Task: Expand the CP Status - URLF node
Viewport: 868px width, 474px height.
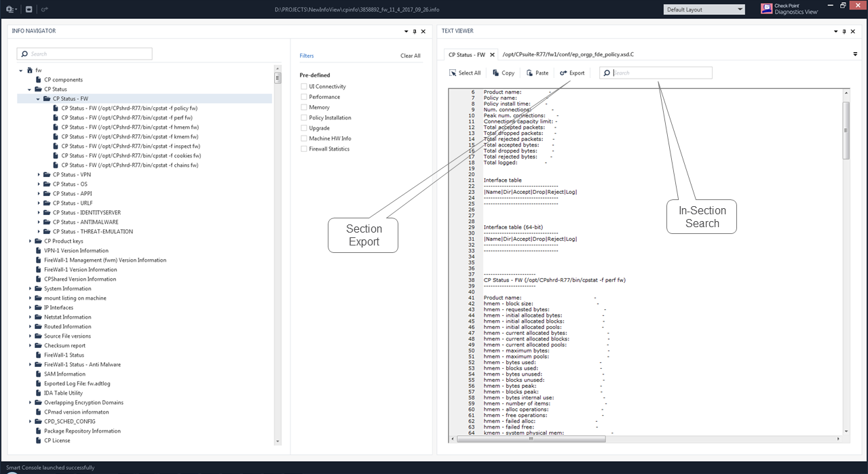Action: (x=39, y=203)
